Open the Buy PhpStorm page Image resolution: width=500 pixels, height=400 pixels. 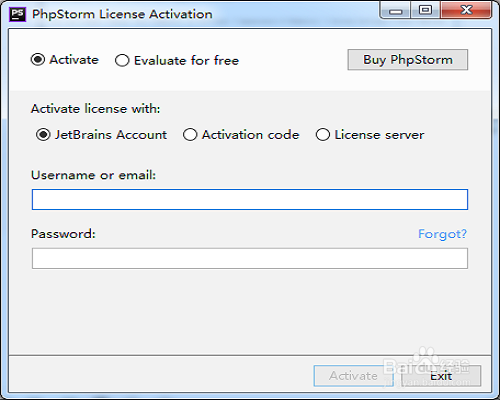click(x=408, y=60)
